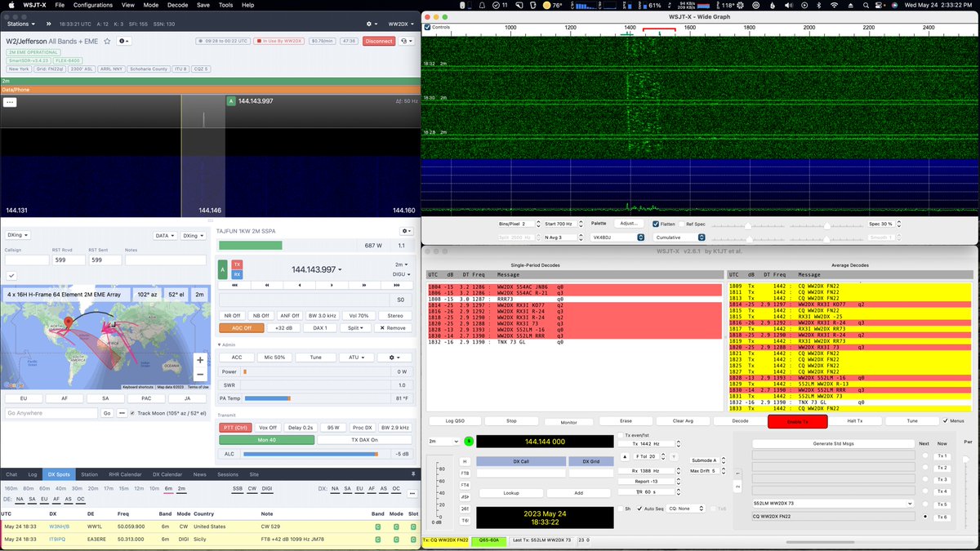This screenshot has height=551, width=980.
Task: Switch to the RHR Calendar tab
Action: click(x=124, y=473)
